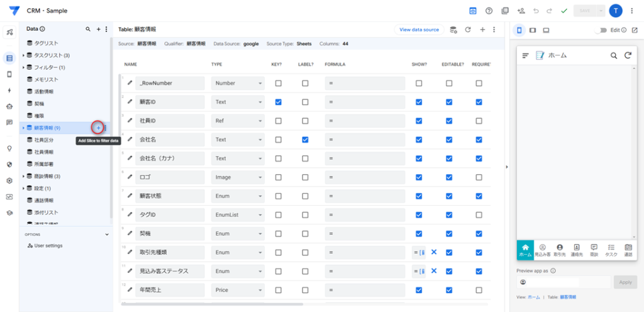Expand the タスクリスト (3) tree node
This screenshot has height=312, width=644.
23,55
